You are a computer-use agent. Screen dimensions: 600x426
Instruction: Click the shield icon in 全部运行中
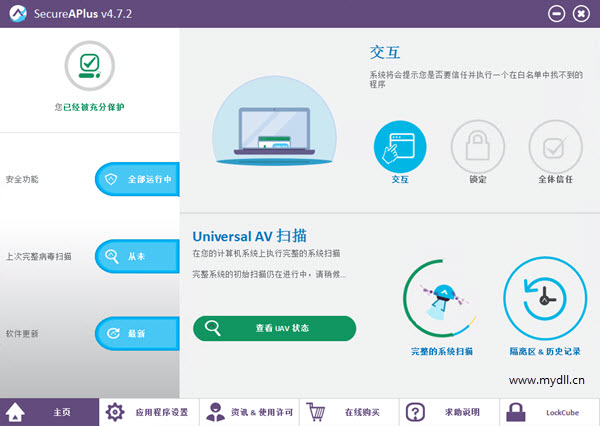tap(111, 179)
